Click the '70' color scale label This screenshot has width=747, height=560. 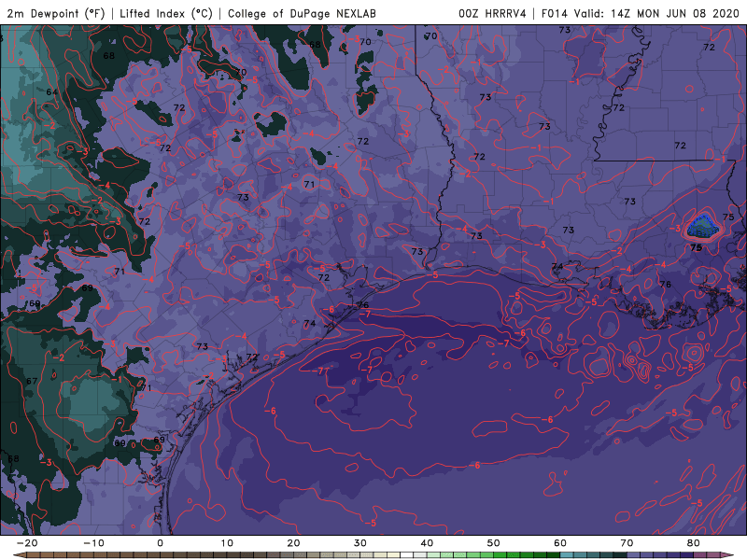click(x=627, y=543)
